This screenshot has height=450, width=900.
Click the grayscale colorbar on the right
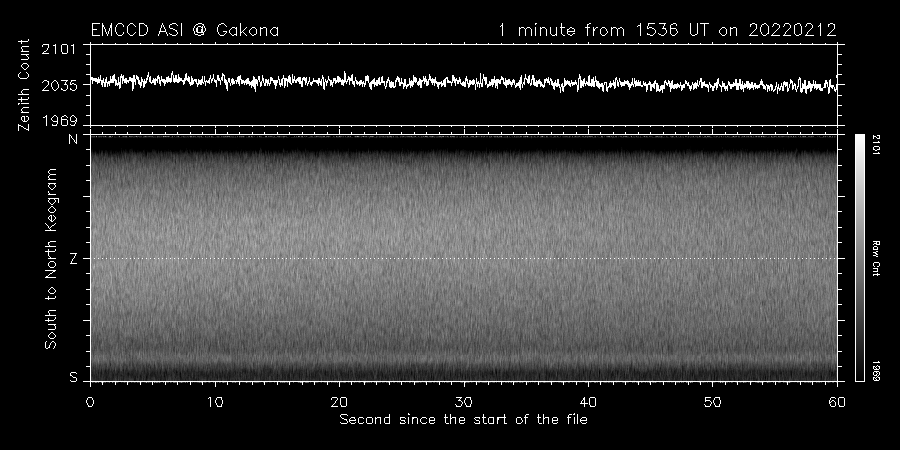[859, 258]
